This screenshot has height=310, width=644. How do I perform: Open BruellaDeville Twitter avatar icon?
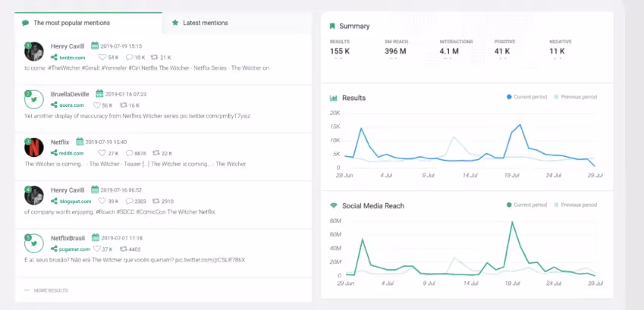point(33,99)
